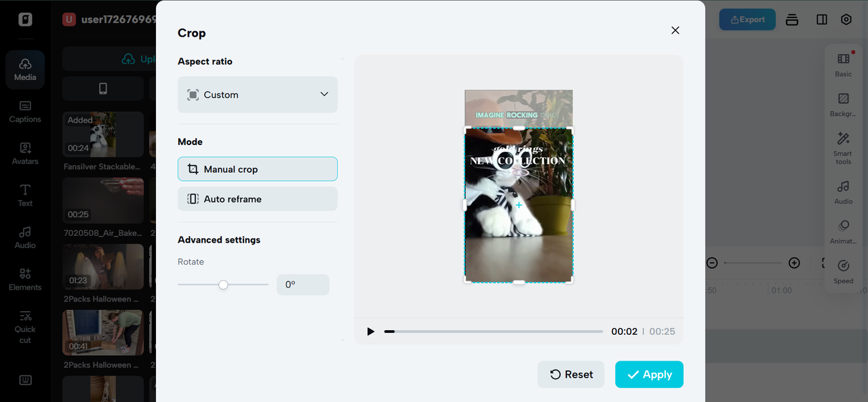Open the Quick cut tool
Image resolution: width=868 pixels, height=402 pixels.
click(x=25, y=327)
